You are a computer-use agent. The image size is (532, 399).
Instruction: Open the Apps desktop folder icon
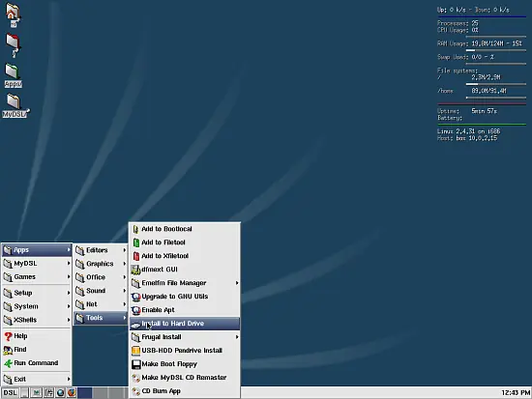(14, 75)
